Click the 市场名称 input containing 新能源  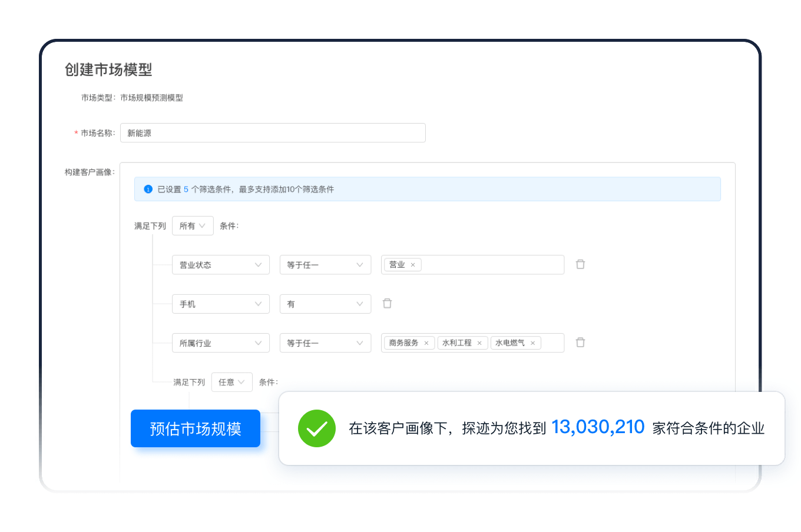[x=273, y=133]
